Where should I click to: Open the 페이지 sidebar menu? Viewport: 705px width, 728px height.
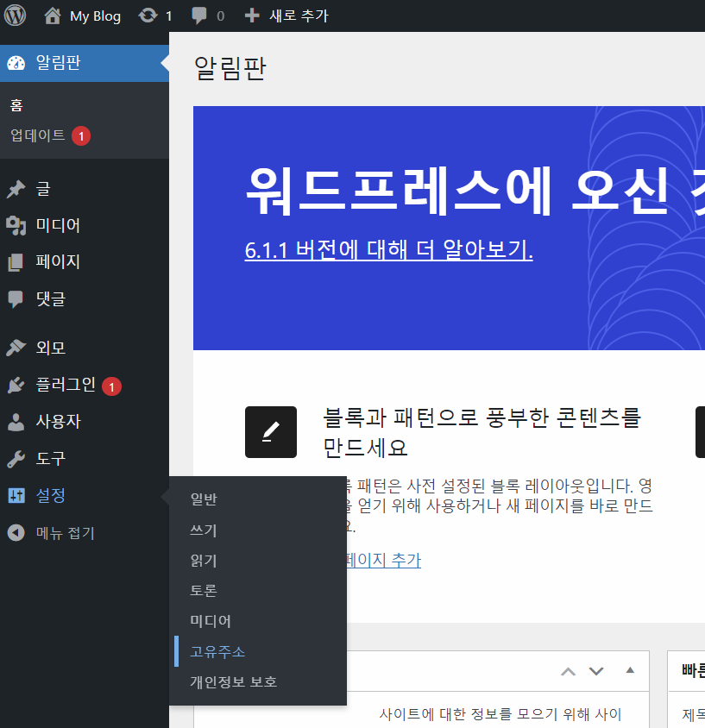pyautogui.click(x=58, y=262)
